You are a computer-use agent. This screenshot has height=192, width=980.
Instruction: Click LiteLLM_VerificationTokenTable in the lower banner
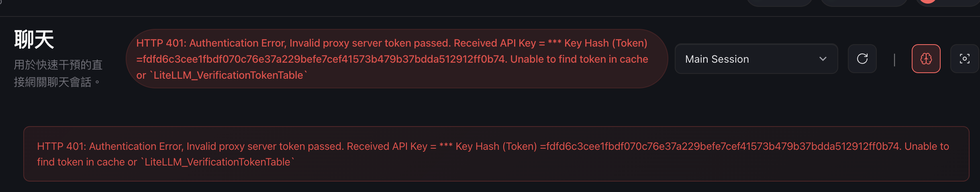coord(217,162)
